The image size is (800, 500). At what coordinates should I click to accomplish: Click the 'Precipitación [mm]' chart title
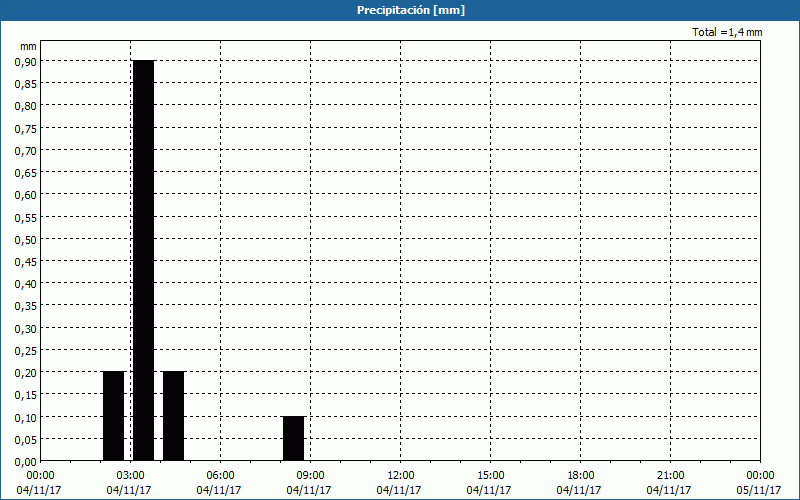411,10
